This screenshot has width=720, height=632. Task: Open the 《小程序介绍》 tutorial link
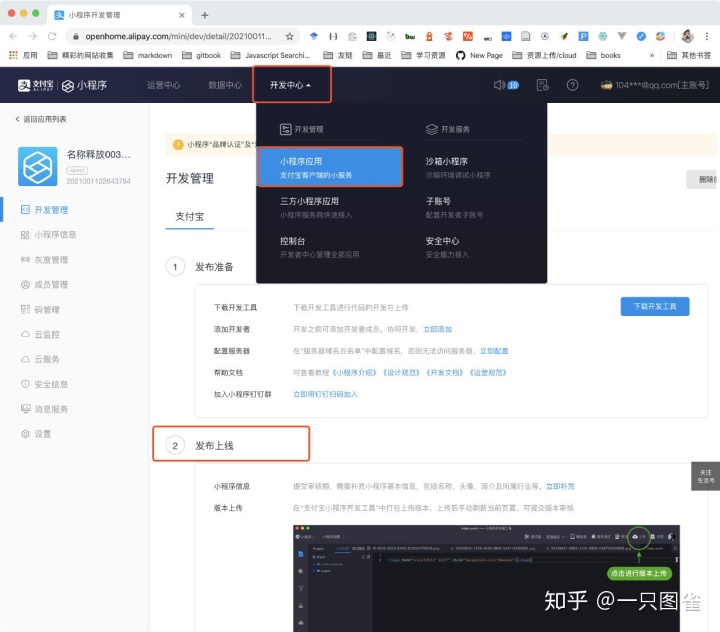pos(354,372)
